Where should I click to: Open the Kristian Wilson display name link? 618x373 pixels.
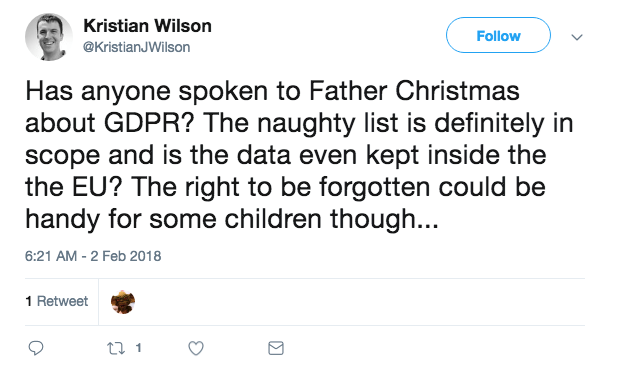point(148,26)
